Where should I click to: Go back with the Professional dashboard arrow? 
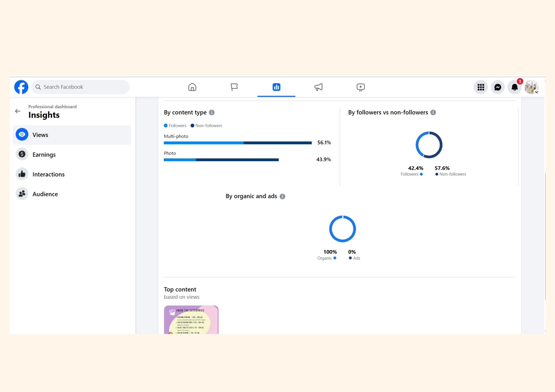coord(18,111)
